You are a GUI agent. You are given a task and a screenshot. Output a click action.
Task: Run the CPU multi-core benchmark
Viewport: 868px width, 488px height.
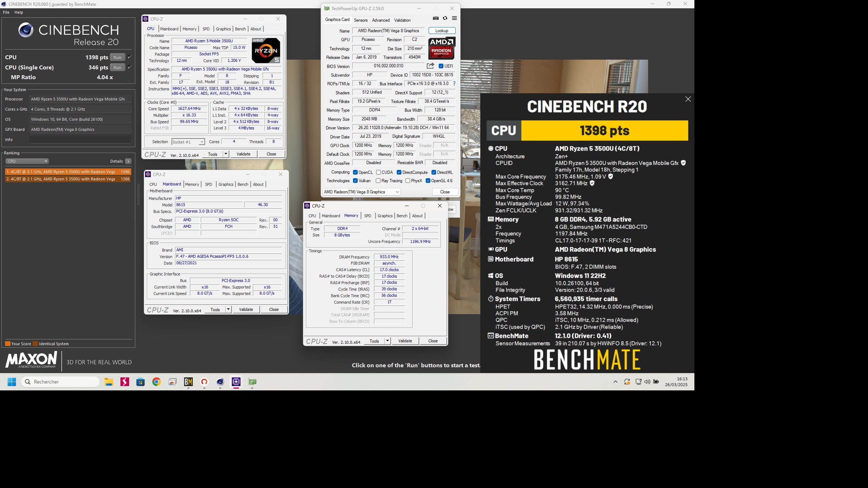pyautogui.click(x=118, y=57)
